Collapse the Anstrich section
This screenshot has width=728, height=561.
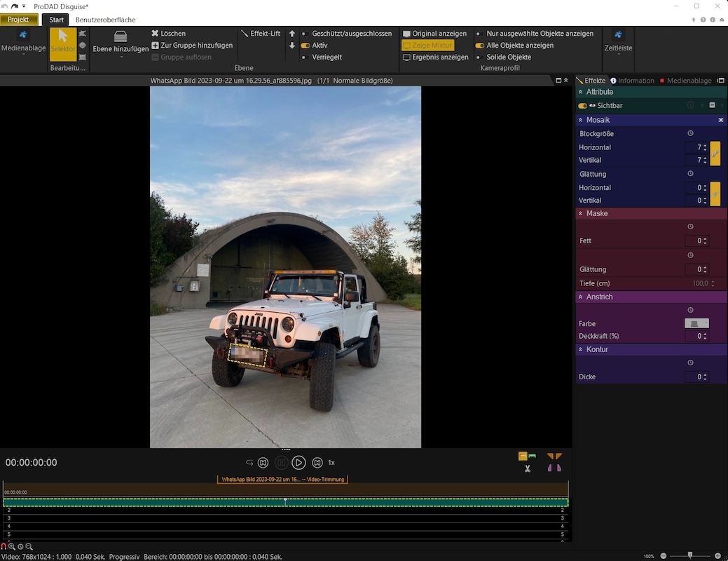(580, 297)
